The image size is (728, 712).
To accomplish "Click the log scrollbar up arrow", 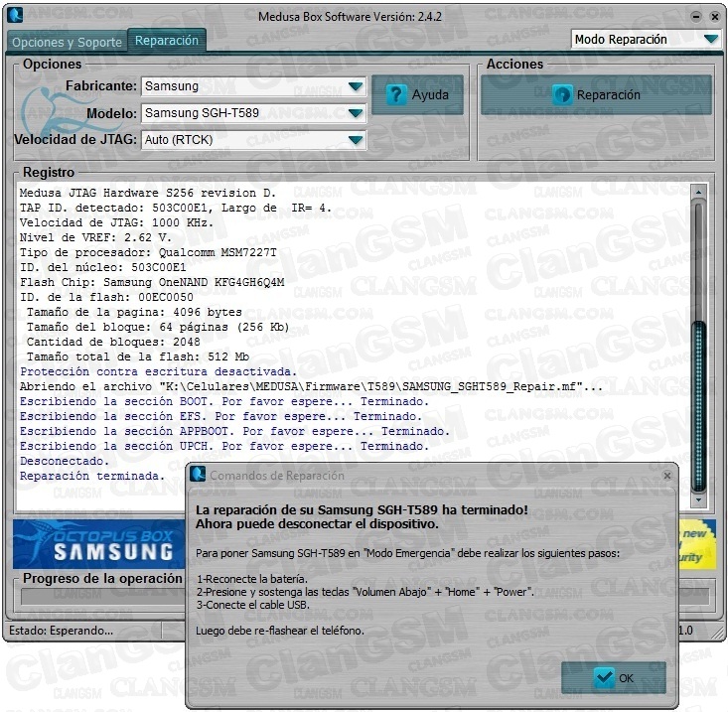I will coord(698,192).
